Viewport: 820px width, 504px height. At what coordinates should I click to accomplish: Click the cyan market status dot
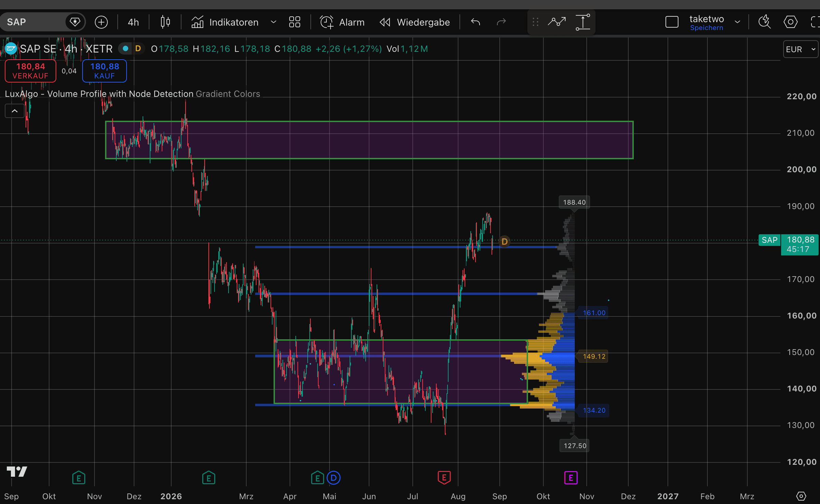(x=126, y=49)
